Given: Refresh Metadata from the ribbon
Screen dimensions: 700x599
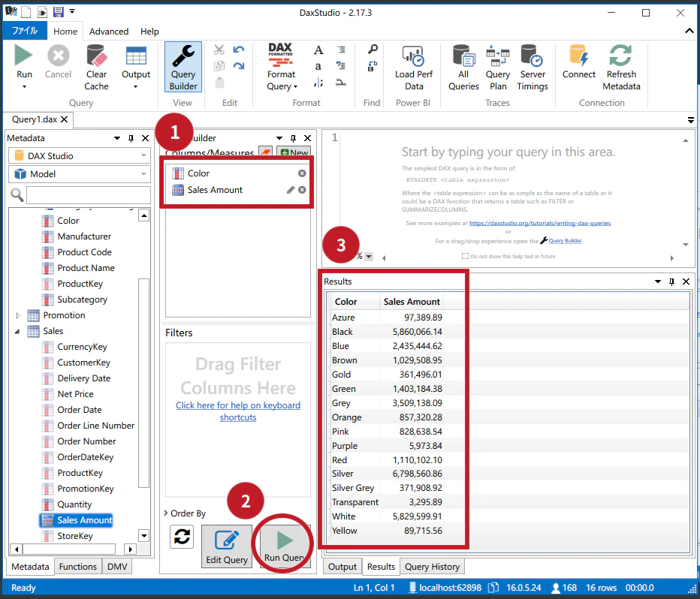Looking at the screenshot, I should point(621,68).
